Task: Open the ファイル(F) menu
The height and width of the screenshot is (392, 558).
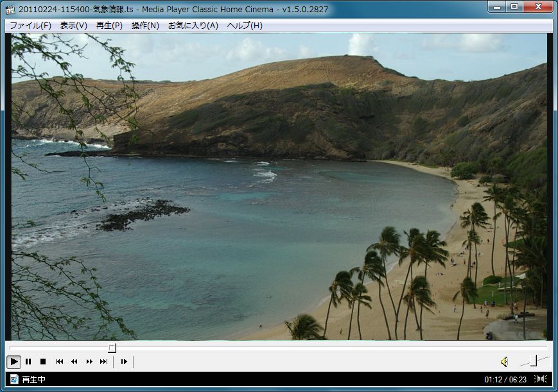Action: pos(31,26)
